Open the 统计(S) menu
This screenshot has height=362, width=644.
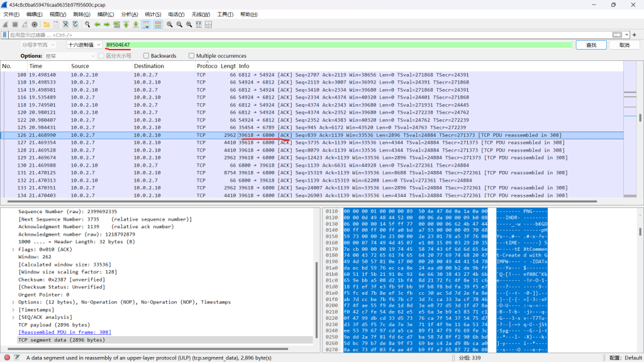(153, 14)
